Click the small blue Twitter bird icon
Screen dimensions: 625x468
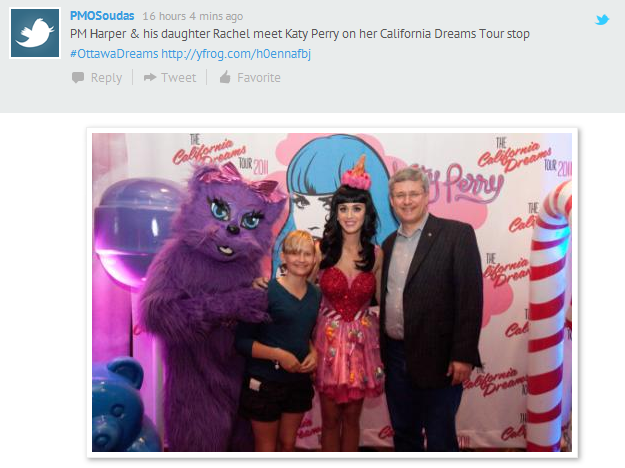pyautogui.click(x=602, y=20)
